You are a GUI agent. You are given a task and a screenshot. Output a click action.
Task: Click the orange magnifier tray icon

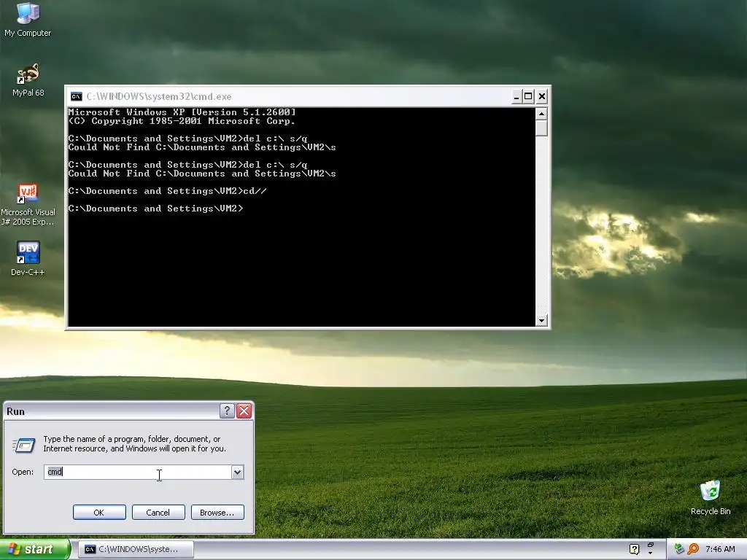click(x=693, y=549)
